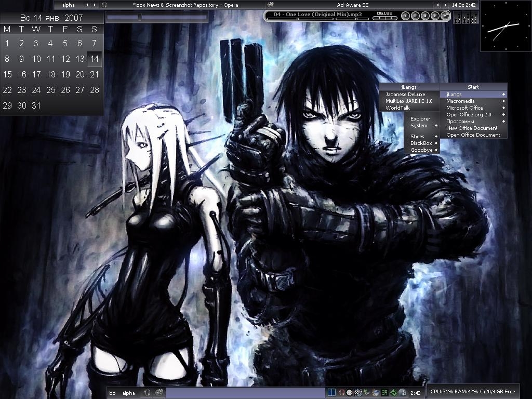Image resolution: width=532 pixels, height=399 pixels.
Task: Select day 20 in the calendar
Action: click(80, 74)
